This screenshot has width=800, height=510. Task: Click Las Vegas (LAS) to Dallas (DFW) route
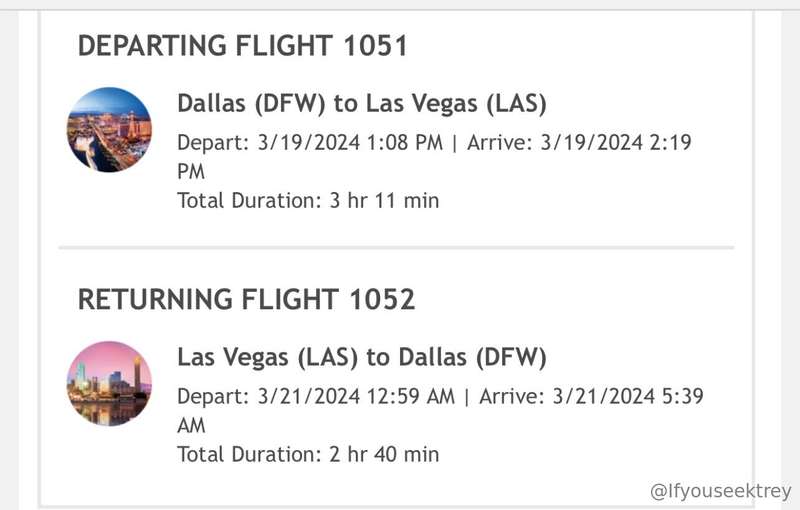(x=362, y=357)
